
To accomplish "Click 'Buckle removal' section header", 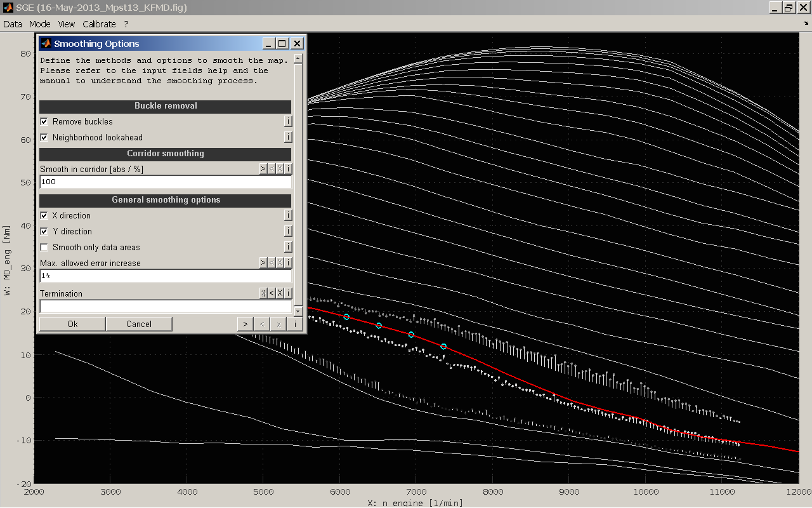I will pos(166,106).
